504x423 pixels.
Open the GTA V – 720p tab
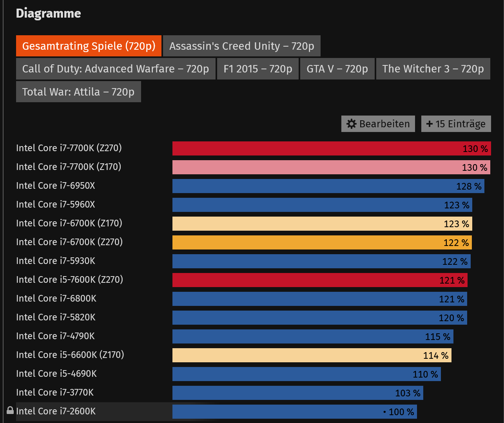tap(337, 69)
